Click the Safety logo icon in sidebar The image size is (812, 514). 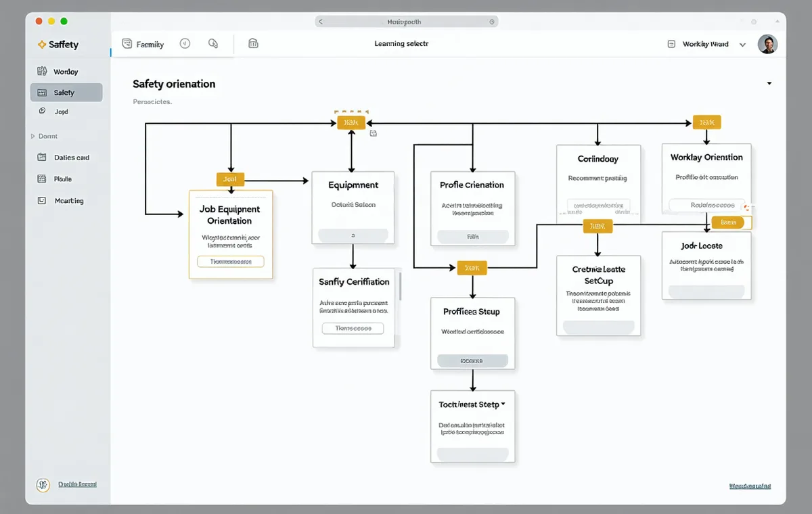point(42,45)
